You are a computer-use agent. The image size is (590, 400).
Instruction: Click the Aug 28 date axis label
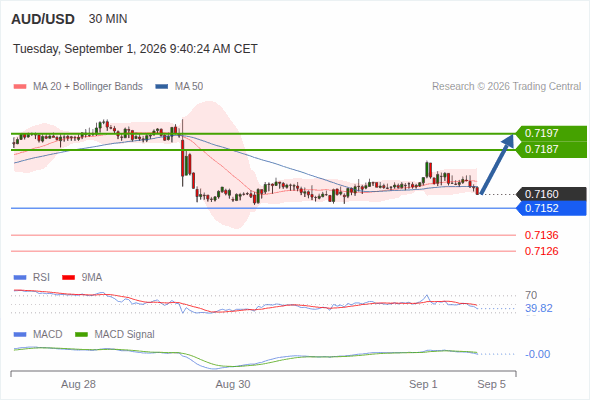click(78, 384)
